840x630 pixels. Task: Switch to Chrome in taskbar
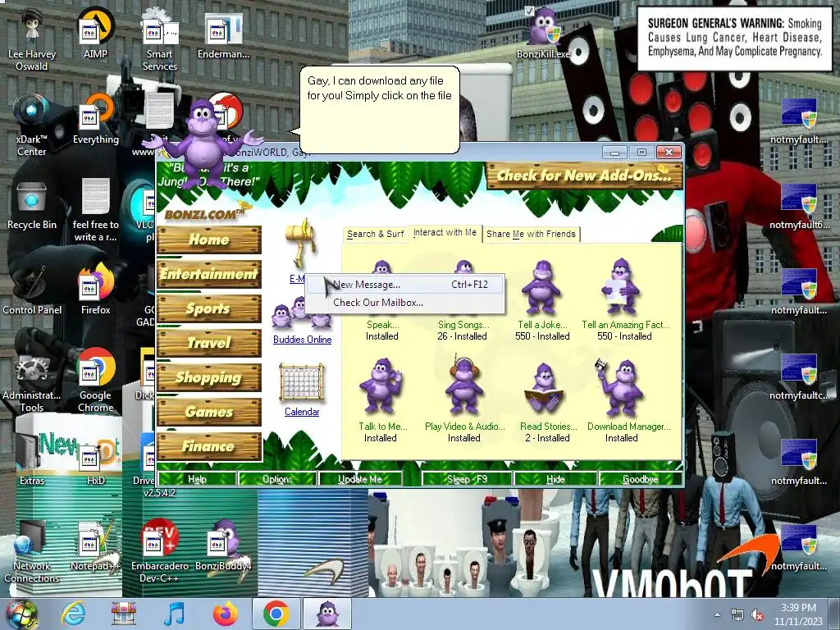tap(276, 614)
